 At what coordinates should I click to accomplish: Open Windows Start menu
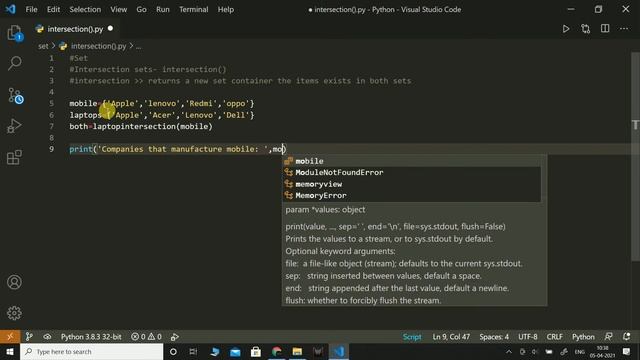[10, 351]
